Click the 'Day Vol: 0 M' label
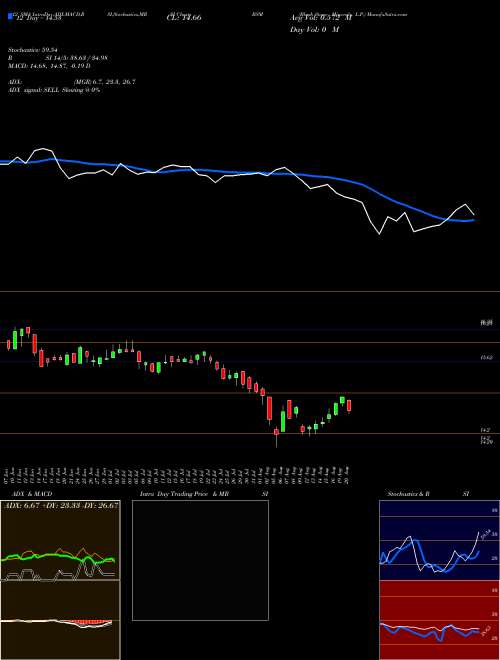This screenshot has width=500, height=660. [x=314, y=30]
